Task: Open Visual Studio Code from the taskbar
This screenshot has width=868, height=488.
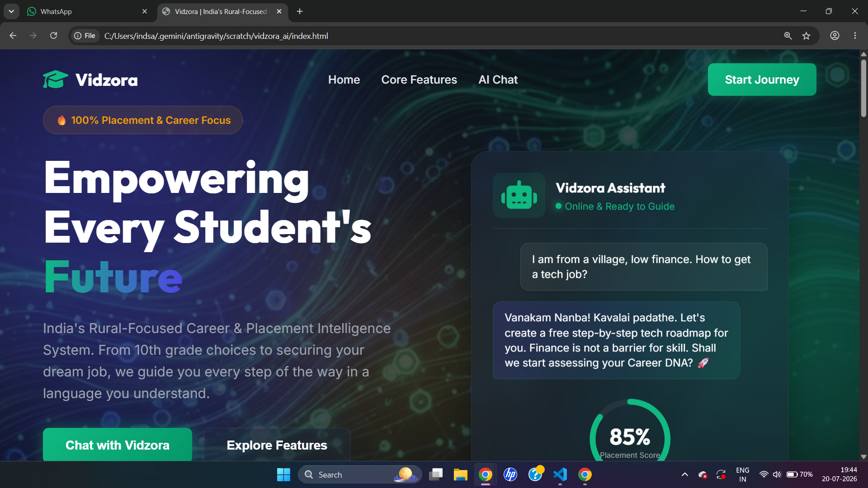Action: (560, 474)
